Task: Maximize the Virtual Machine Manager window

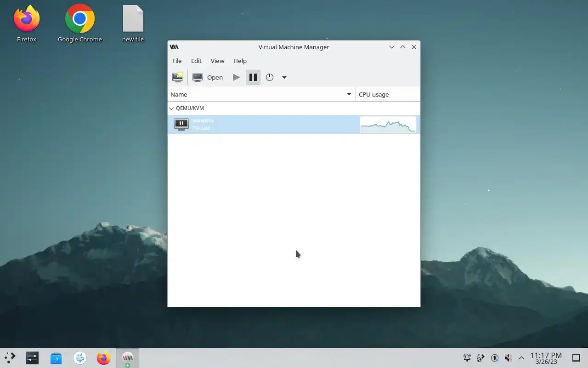Action: 403,47
